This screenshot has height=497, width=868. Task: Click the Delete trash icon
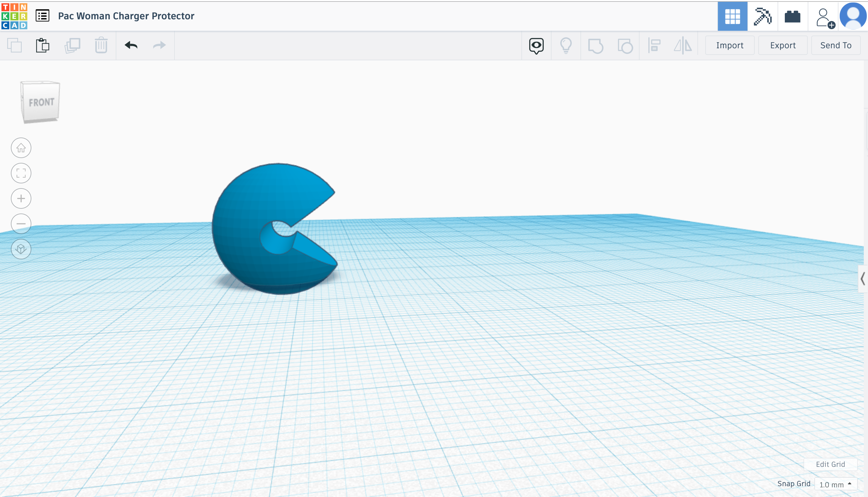[x=101, y=45]
